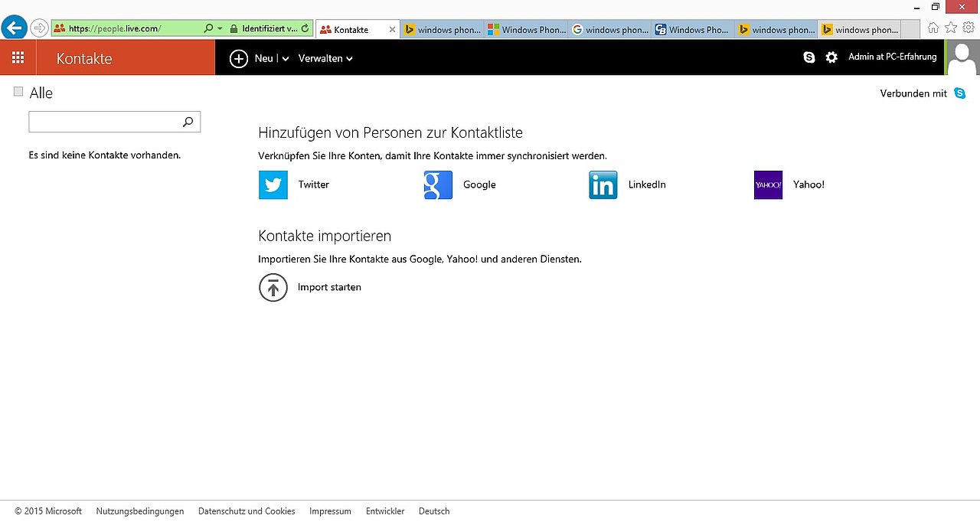Expand the address bar dropdown arrow
The height and width of the screenshot is (522, 980).
[x=220, y=28]
